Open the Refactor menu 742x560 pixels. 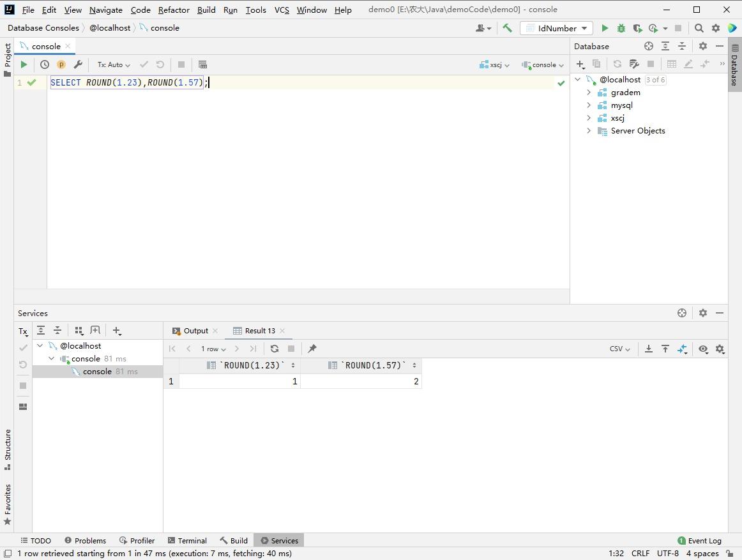point(174,10)
